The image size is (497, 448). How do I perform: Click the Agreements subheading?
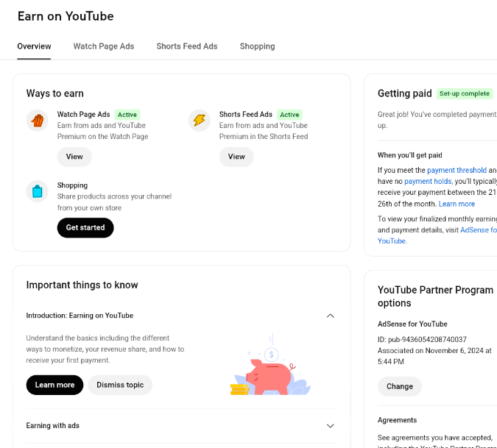[397, 420]
